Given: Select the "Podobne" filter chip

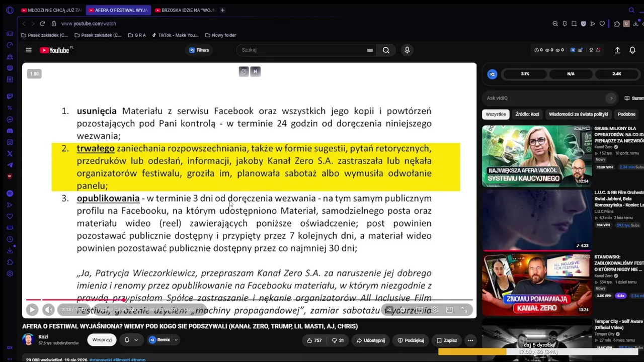Looking at the screenshot, I should [626, 114].
